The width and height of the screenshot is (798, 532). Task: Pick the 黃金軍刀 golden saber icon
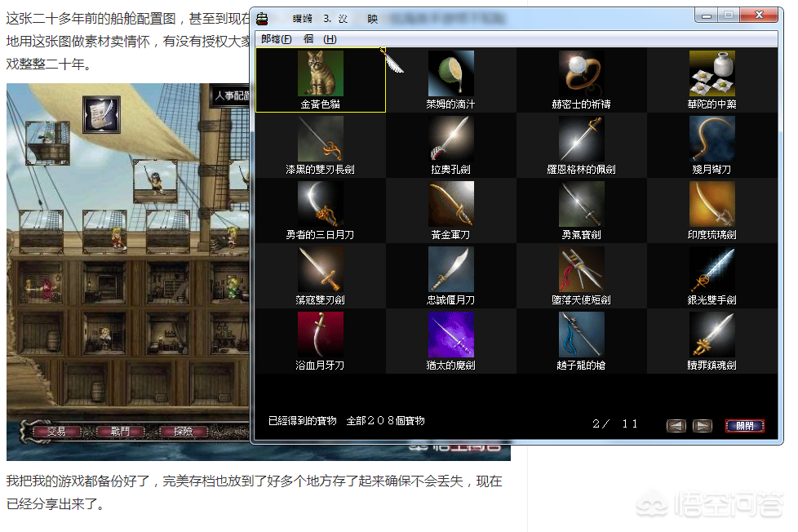coord(450,204)
